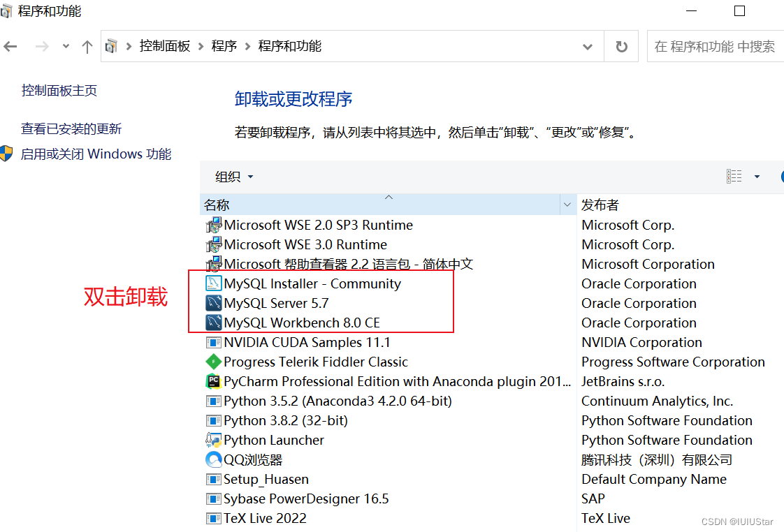Open the recent locations dropdown arrow
The image size is (784, 532).
[x=66, y=47]
